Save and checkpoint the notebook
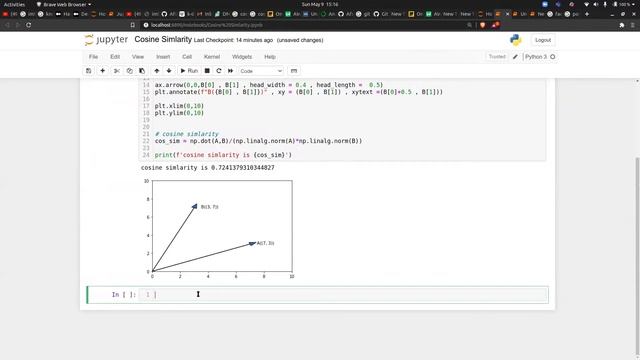Viewport: 640px width, 360px height. point(89,71)
